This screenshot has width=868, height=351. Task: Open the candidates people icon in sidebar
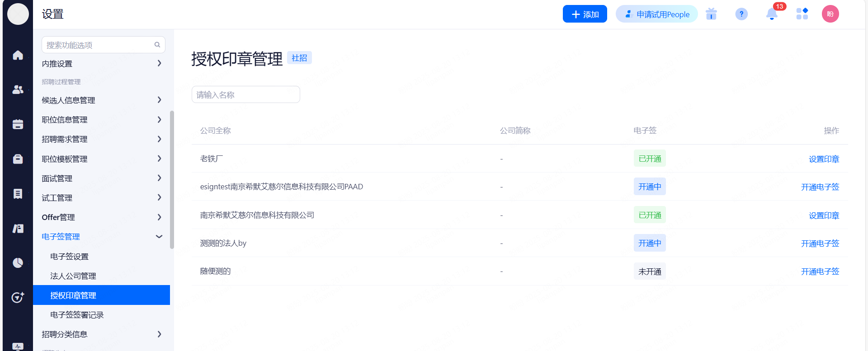(18, 90)
